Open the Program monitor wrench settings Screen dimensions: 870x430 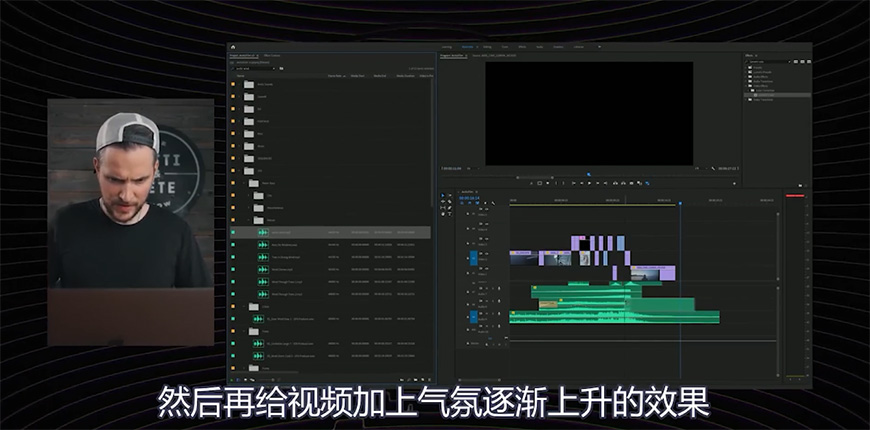(x=713, y=169)
